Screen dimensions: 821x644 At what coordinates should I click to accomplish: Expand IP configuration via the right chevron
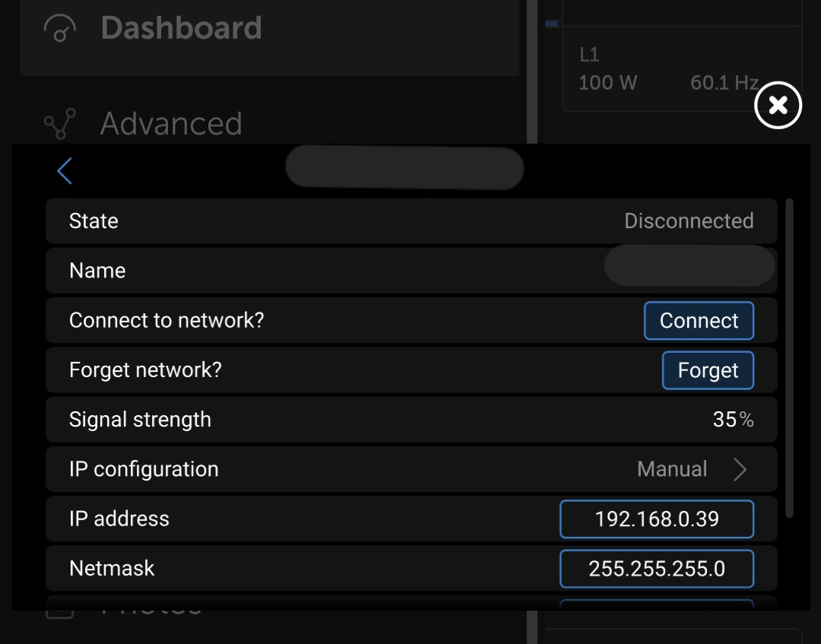point(740,470)
